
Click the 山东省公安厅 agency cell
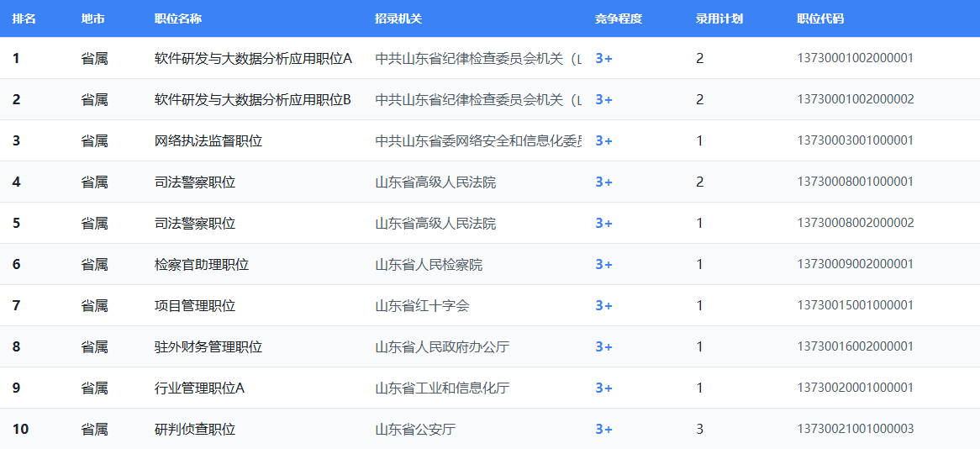[415, 429]
